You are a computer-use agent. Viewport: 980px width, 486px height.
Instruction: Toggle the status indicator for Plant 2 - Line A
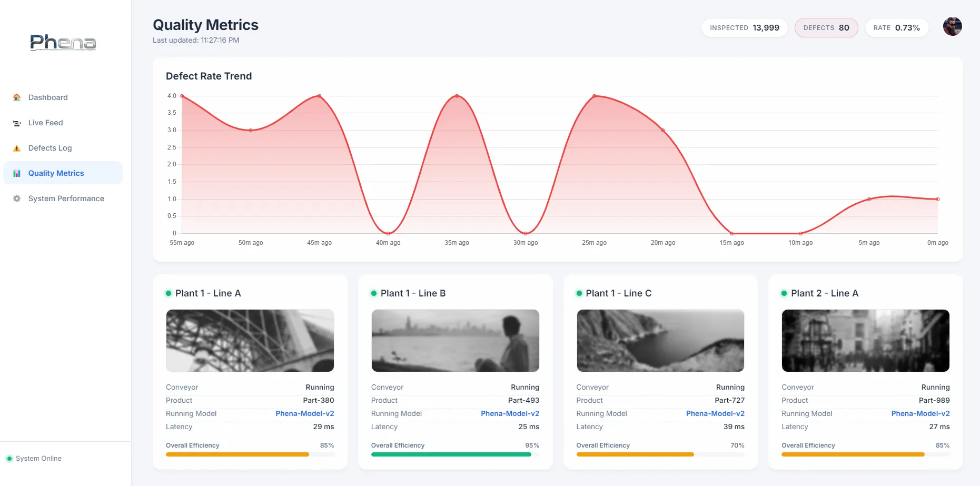[x=784, y=293]
